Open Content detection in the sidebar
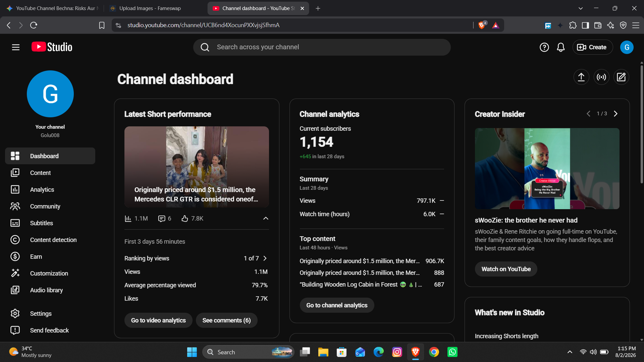Image resolution: width=644 pixels, height=362 pixels. [x=50, y=240]
